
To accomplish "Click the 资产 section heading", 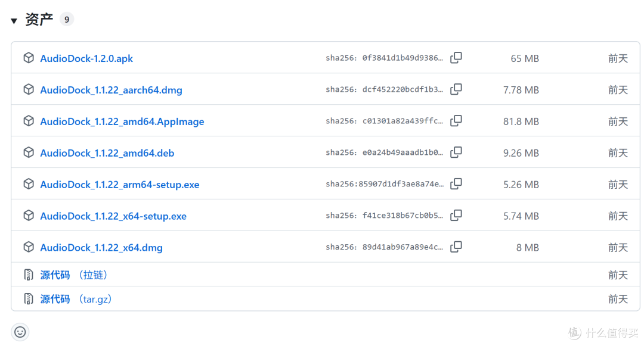I will click(39, 19).
